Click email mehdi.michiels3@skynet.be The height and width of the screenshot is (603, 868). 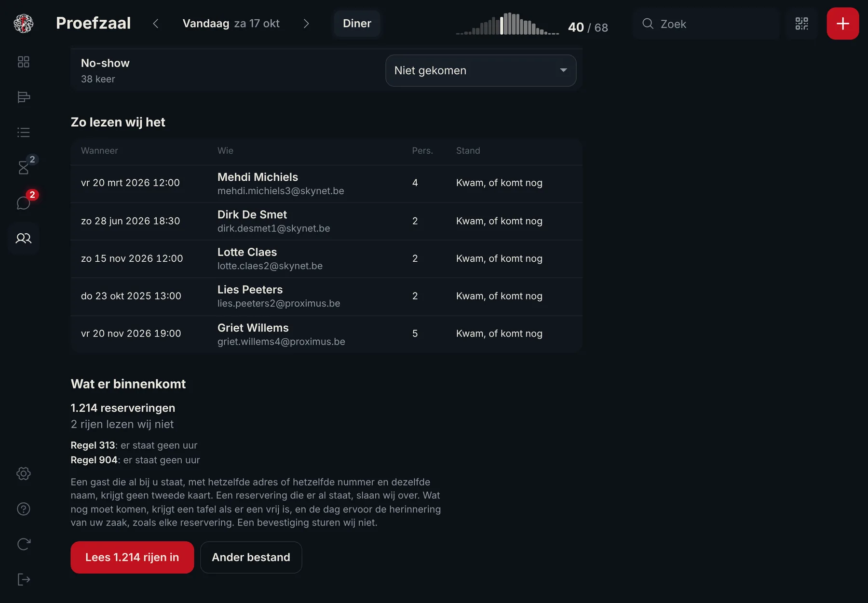(281, 191)
